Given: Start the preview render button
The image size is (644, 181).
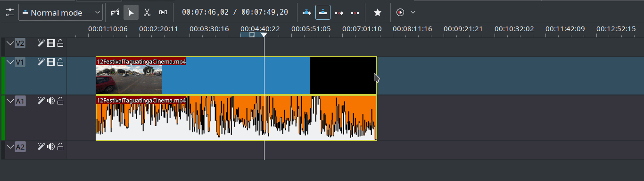Looking at the screenshot, I should pos(400,13).
